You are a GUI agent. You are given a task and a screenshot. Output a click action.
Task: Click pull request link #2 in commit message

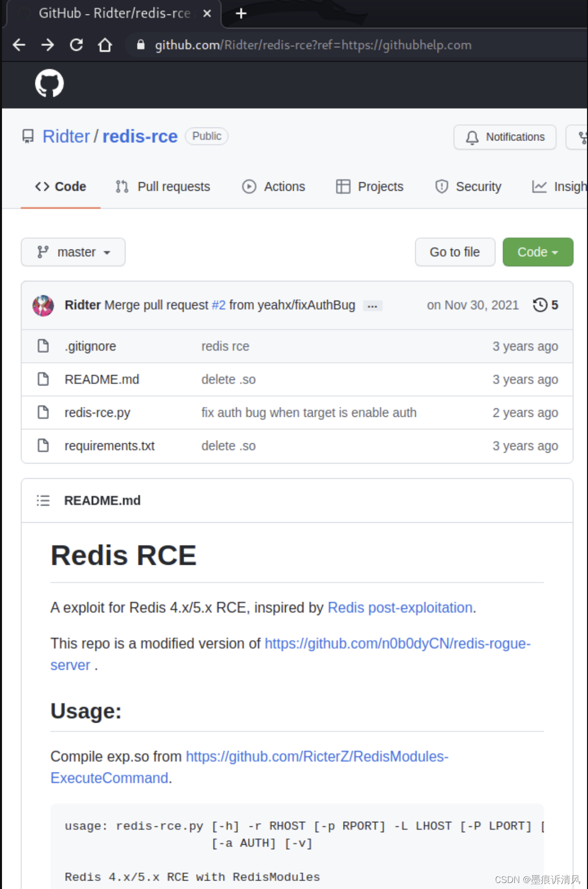(x=219, y=305)
